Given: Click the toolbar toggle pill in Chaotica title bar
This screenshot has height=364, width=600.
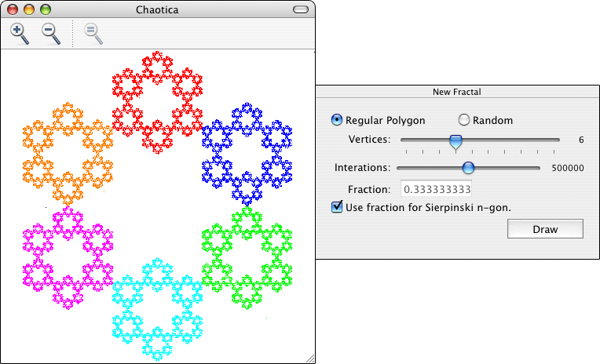Looking at the screenshot, I should click(300, 9).
